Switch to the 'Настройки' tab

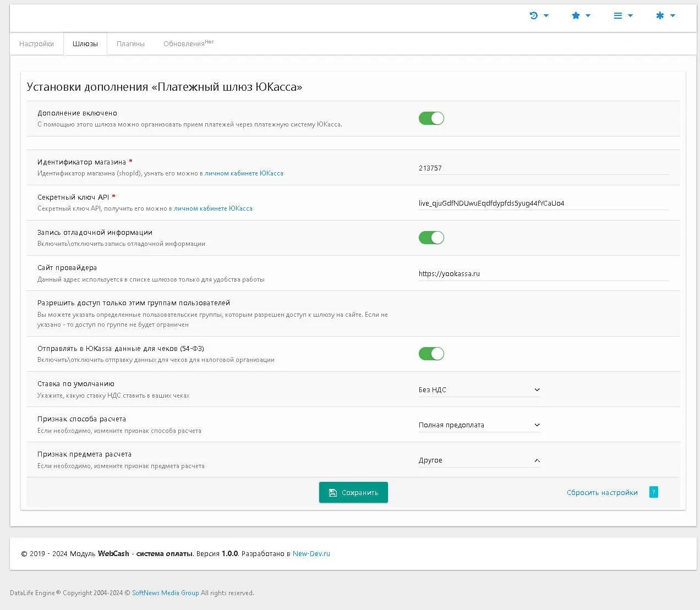tap(36, 44)
